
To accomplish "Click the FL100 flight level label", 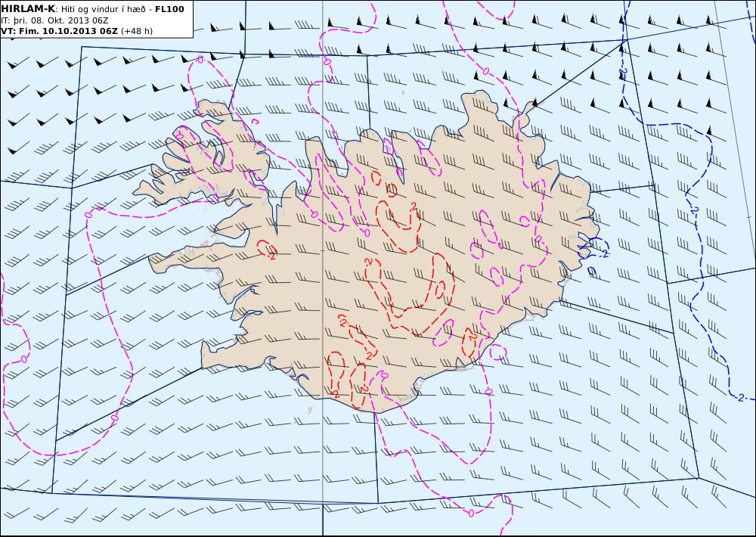I will [169, 9].
